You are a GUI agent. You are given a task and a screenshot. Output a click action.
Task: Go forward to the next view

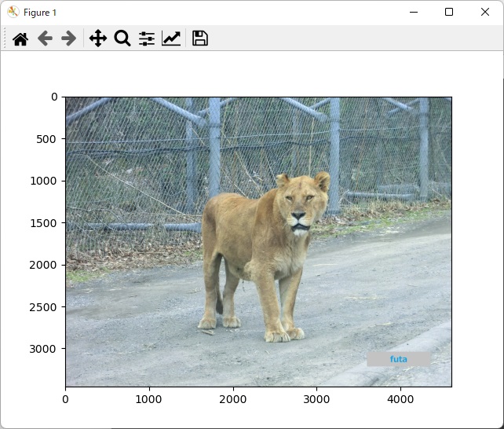tap(69, 38)
